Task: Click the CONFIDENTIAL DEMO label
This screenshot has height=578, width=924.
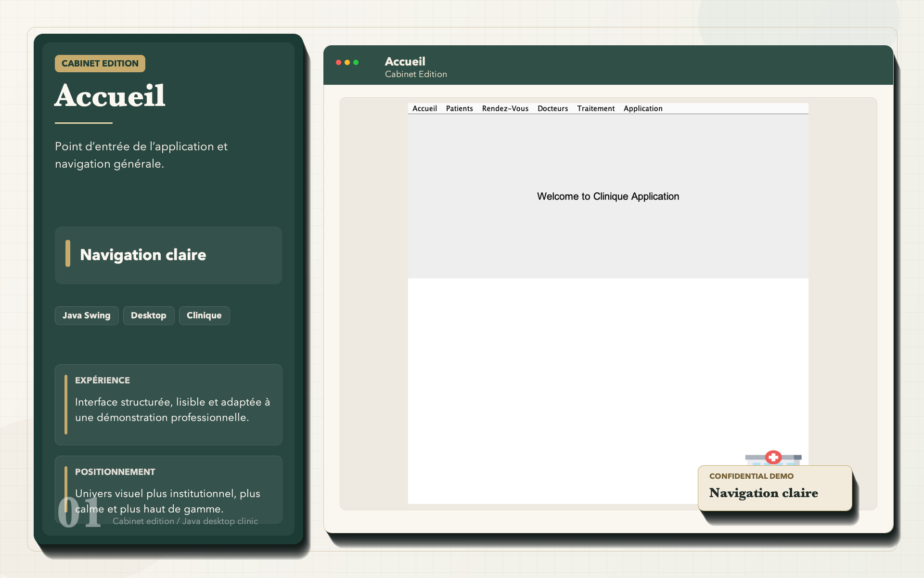Action: pyautogui.click(x=751, y=476)
